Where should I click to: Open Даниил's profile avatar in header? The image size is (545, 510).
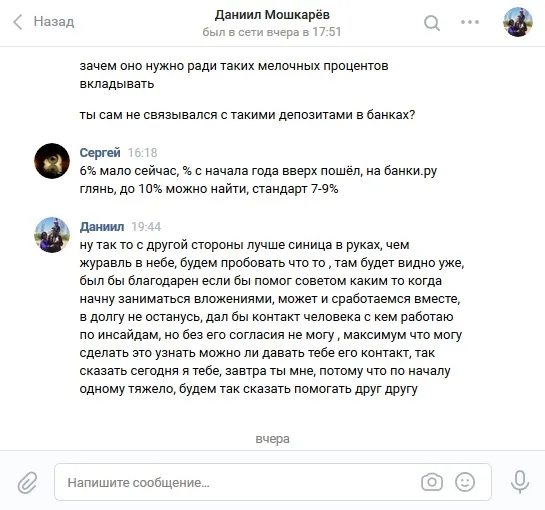click(x=518, y=22)
